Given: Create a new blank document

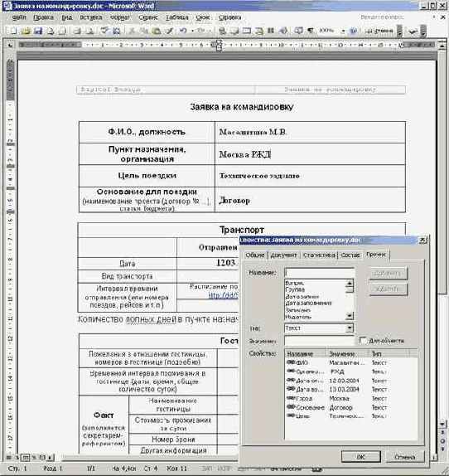Looking at the screenshot, I should [x=13, y=31].
